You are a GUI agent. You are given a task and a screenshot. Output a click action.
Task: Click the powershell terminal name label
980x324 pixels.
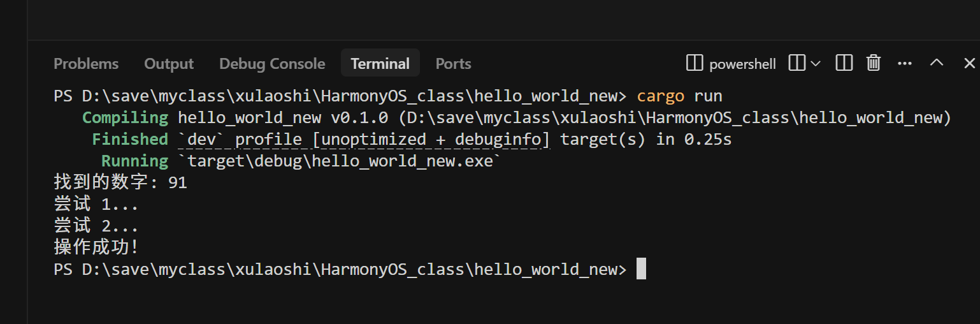pos(742,64)
